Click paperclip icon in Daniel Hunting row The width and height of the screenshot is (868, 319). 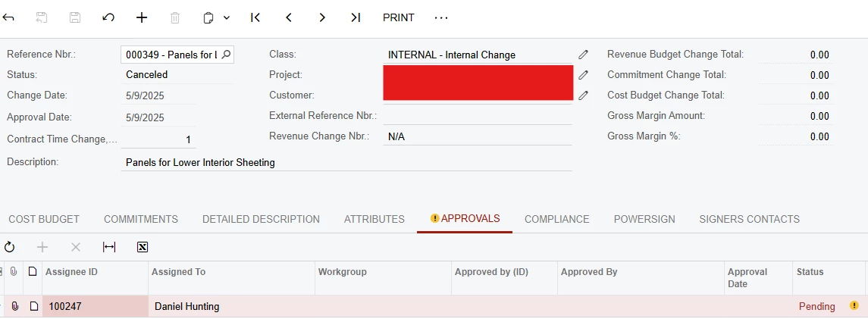(14, 305)
